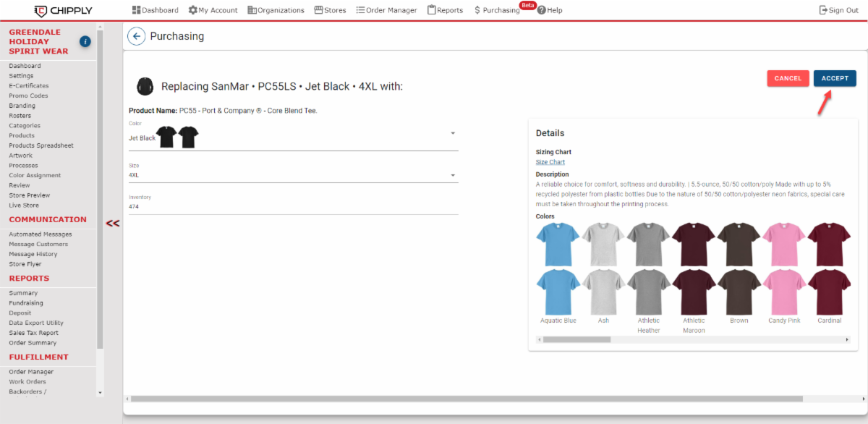Open Artwork in sidebar
868x424 pixels.
tap(20, 156)
